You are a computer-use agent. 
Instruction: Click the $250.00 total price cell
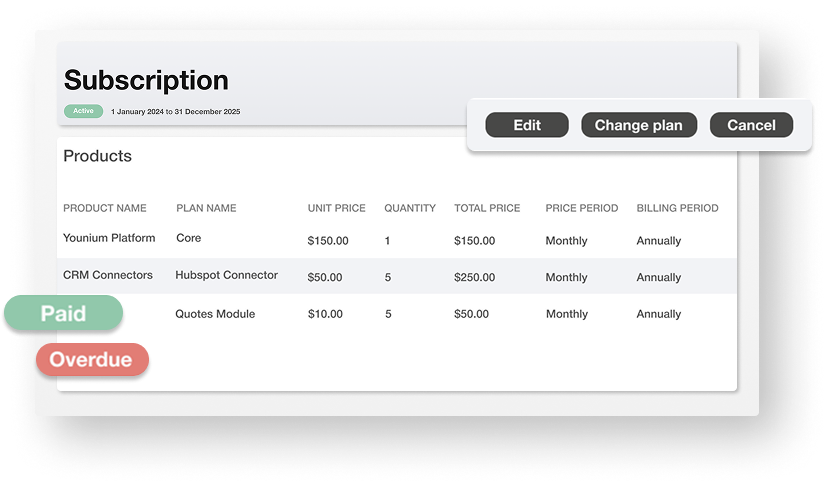(x=474, y=277)
